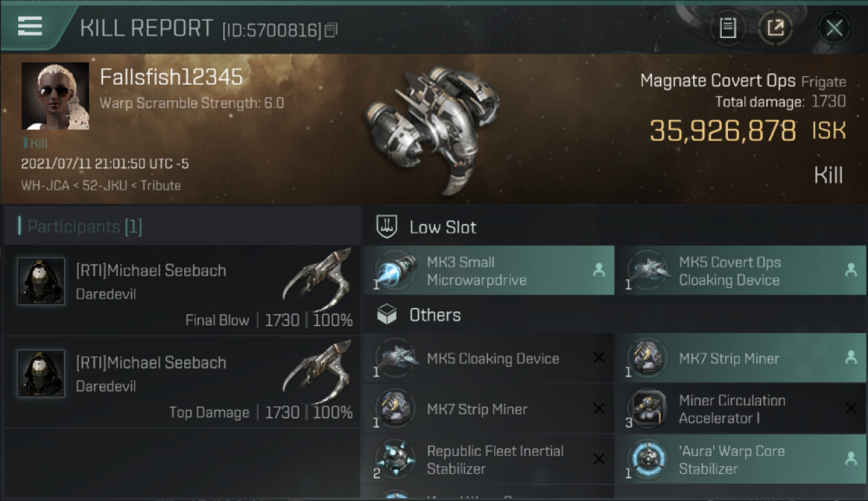
Task: Open the Participants tab
Action: pos(84,226)
